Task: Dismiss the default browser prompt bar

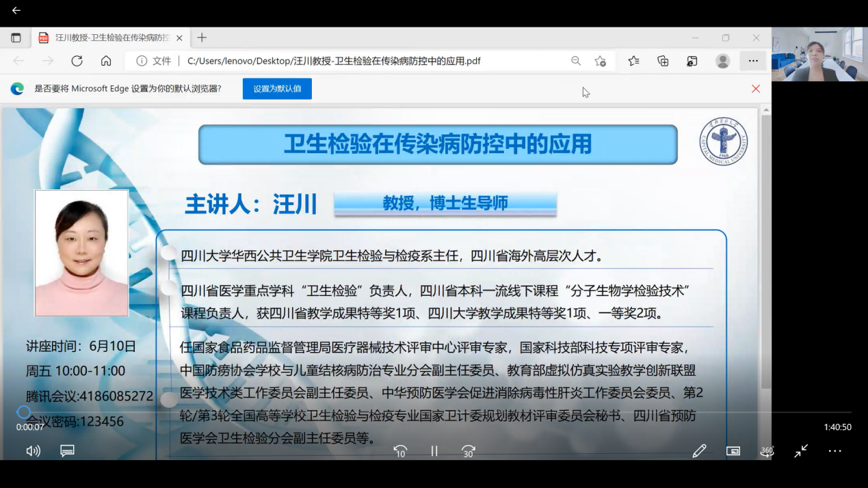Action: [756, 89]
